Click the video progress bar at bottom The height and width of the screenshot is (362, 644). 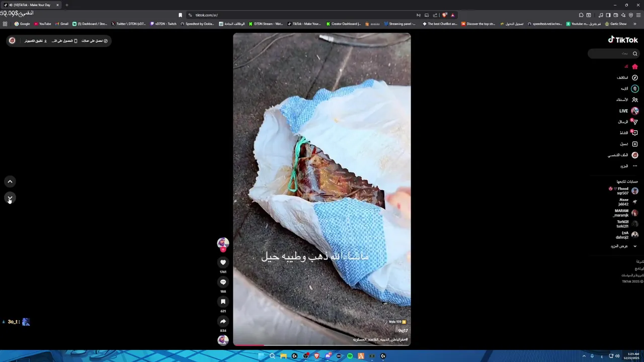pyautogui.click(x=321, y=345)
